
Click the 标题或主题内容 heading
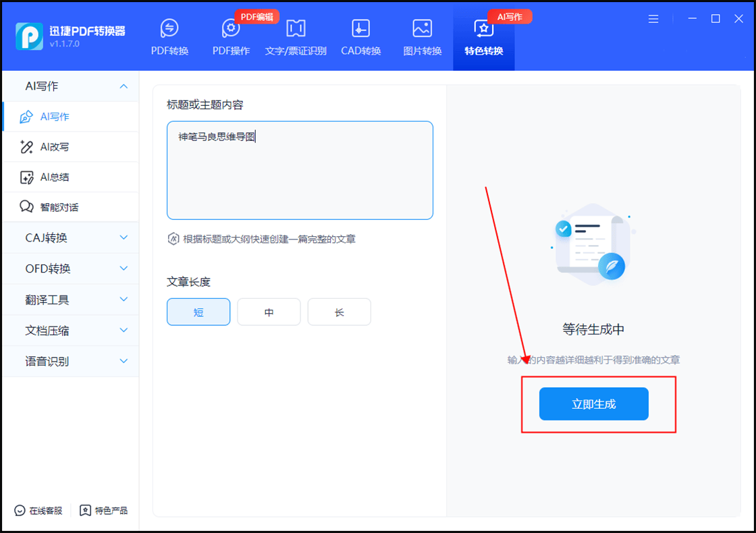tap(205, 105)
